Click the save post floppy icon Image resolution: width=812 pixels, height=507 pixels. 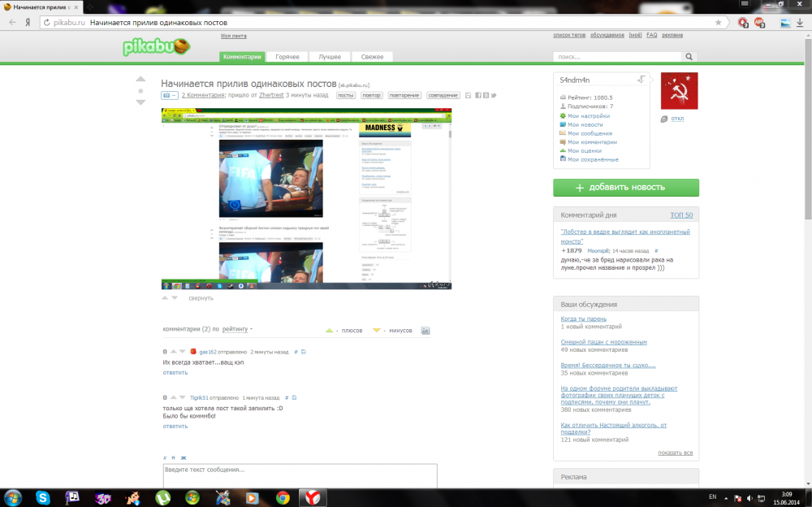coord(468,96)
